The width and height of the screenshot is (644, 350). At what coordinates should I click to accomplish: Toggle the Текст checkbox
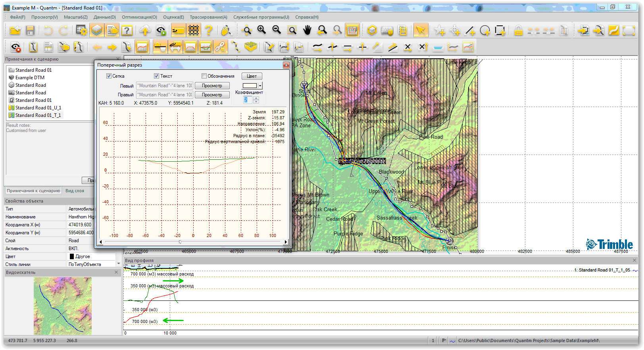click(x=156, y=76)
